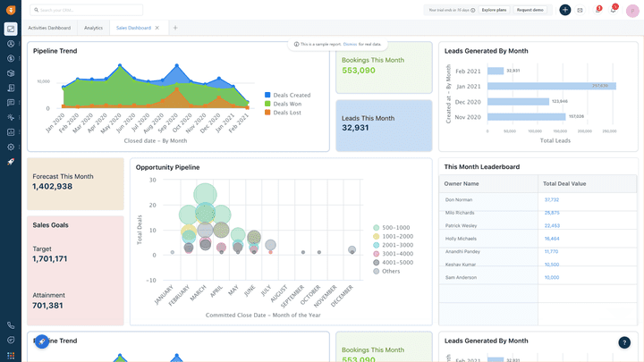Open the app switcher grid icon
The height and width of the screenshot is (362, 644).
(x=11, y=355)
